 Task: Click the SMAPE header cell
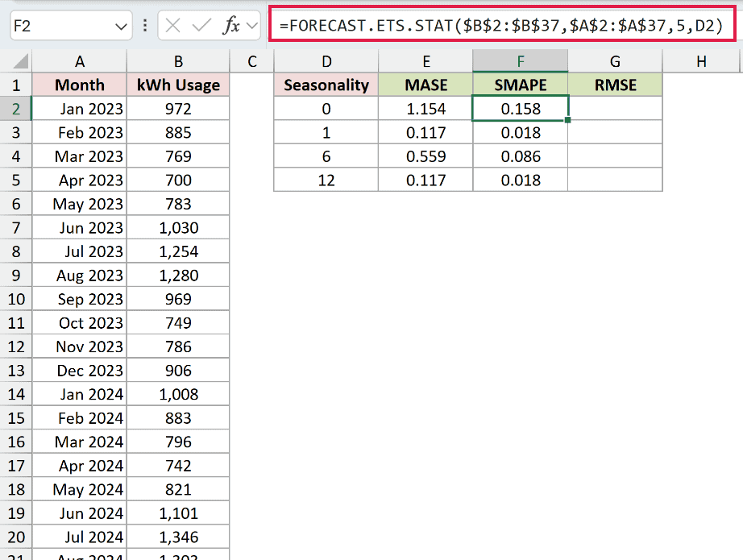pos(521,85)
